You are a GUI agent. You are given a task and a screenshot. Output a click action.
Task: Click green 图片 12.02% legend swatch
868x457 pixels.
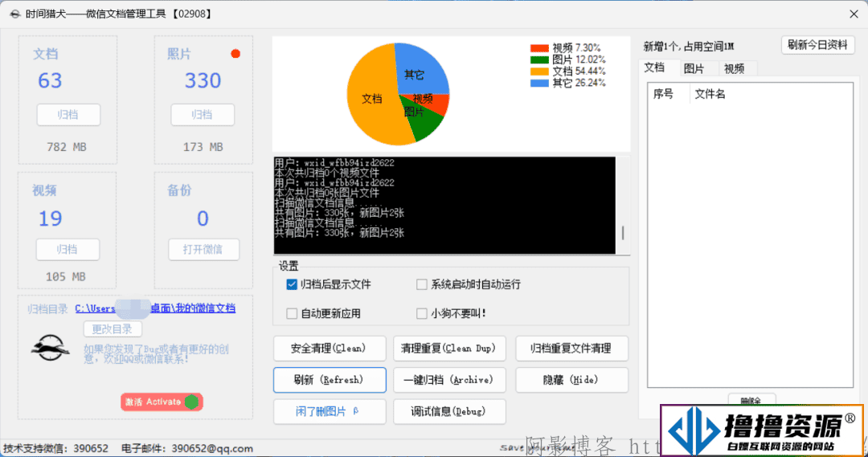539,59
